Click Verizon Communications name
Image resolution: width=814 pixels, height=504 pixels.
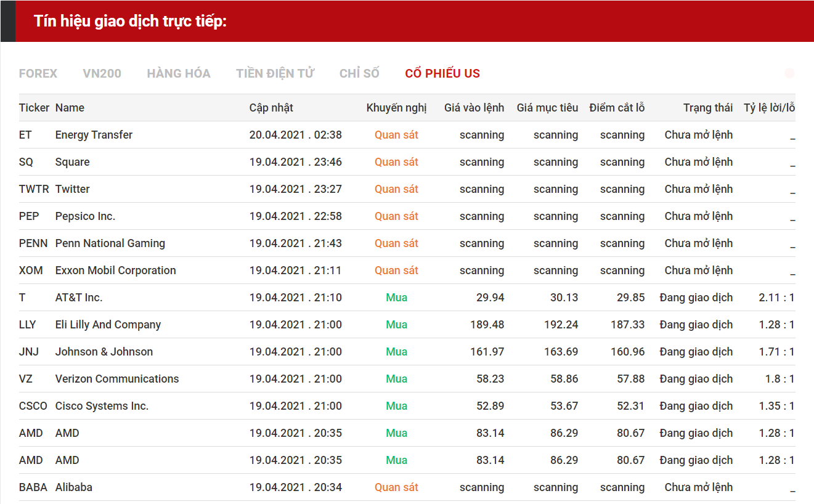[117, 379]
